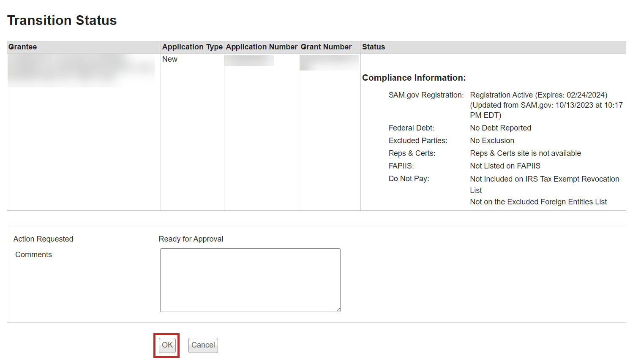Click the Transition Status page heading
Screen dimensions: 630x364
[62, 20]
